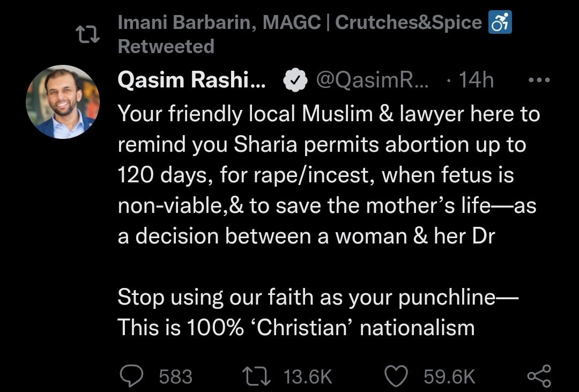Click the "Stop using our faith" paragraph
This screenshot has height=392, width=579.
tap(310, 312)
